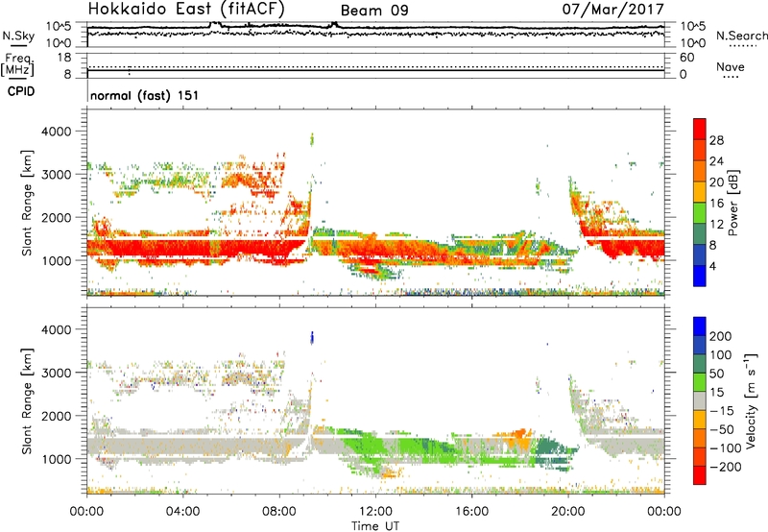The width and height of the screenshot is (768, 532).
Task: Click the 'Time UT' axis label
Action: 375,525
